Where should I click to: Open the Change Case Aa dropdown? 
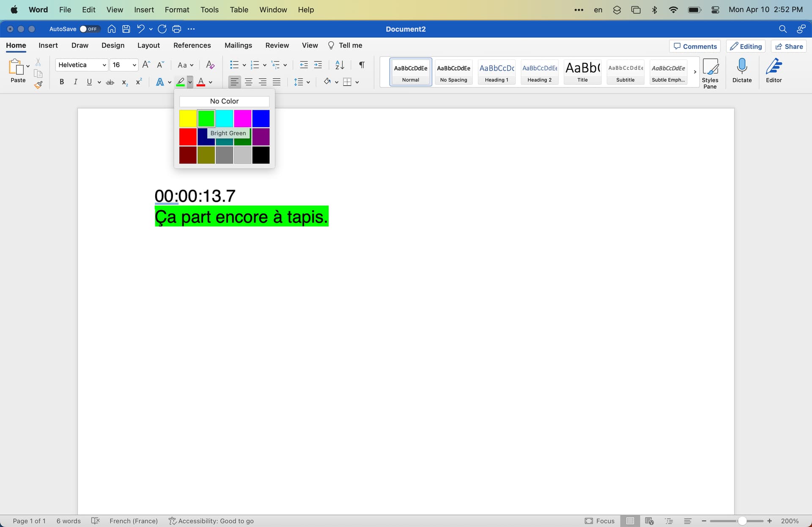tap(185, 65)
